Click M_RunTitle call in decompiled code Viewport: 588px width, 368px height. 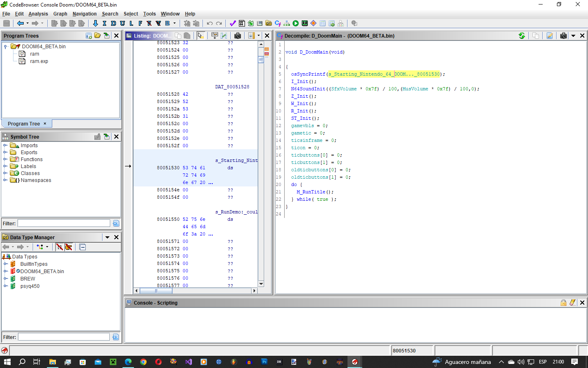(311, 192)
